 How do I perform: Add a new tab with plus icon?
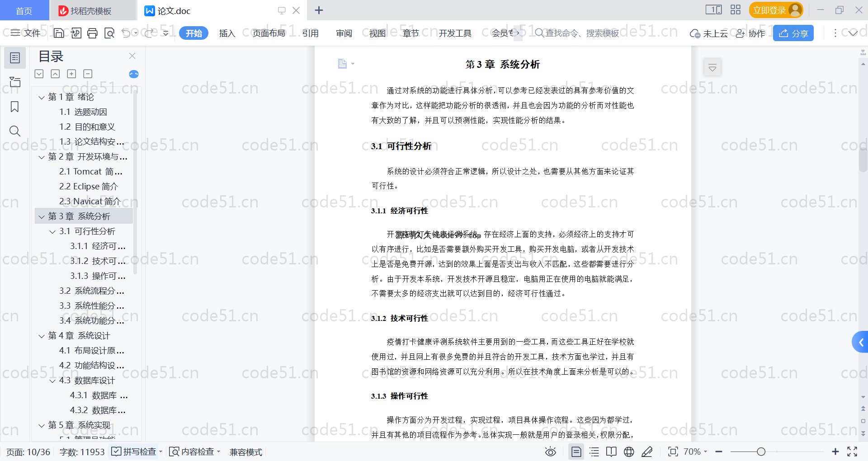319,10
